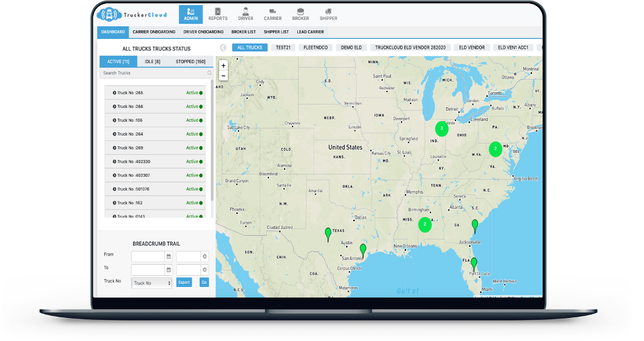Image resolution: width=644 pixels, height=341 pixels.
Task: Click the truck pin near Houston
Action: pos(363,250)
